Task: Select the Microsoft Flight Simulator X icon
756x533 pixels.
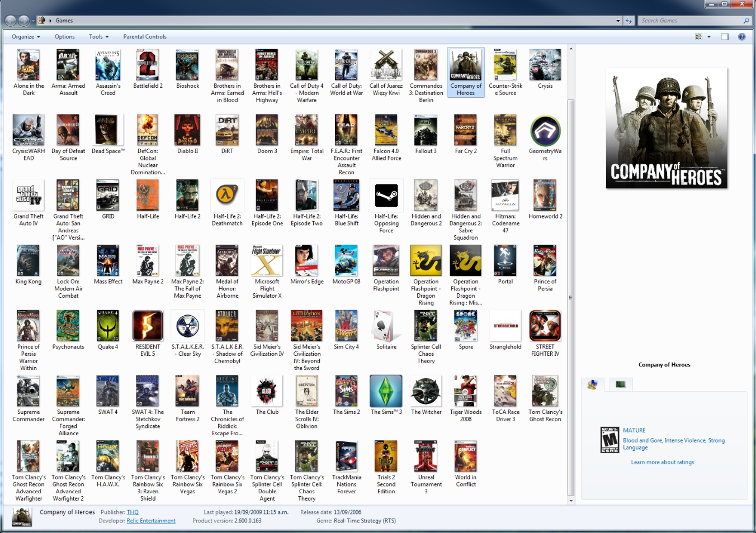Action: pos(267,261)
